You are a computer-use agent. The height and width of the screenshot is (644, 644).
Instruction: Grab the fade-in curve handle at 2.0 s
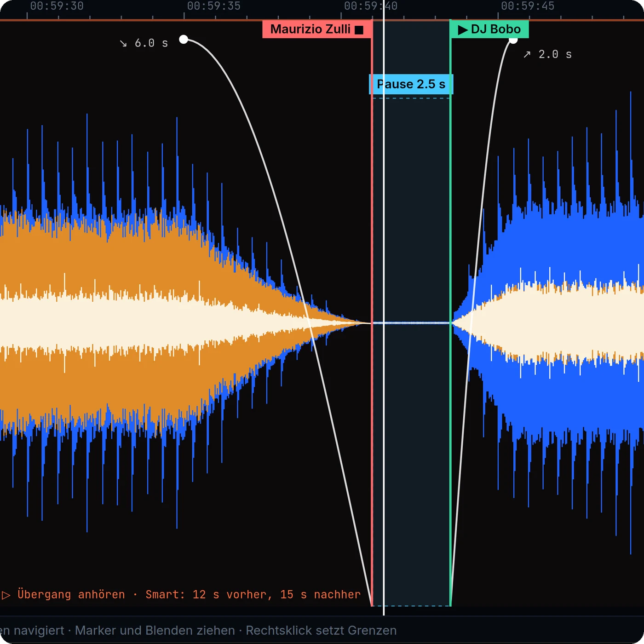point(513,40)
